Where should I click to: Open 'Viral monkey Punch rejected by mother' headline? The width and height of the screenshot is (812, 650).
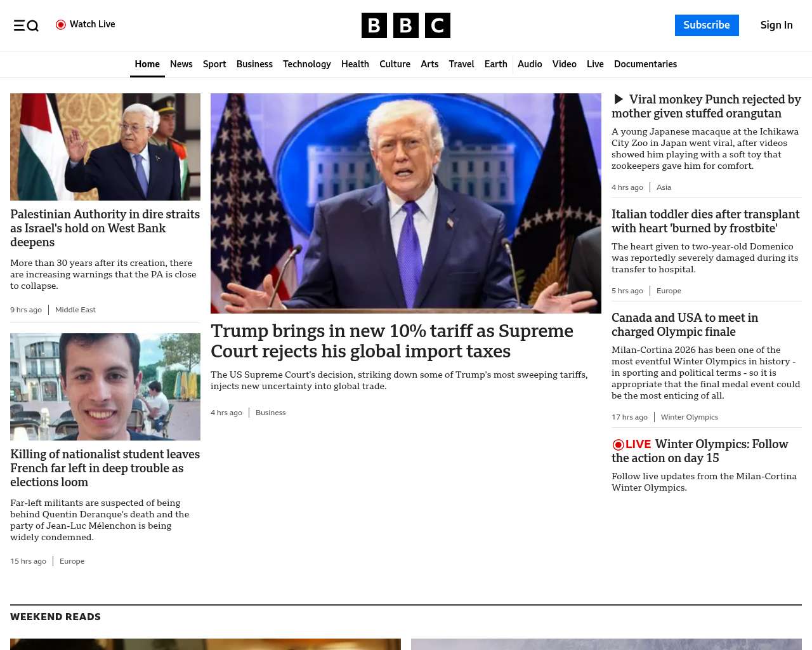(x=706, y=107)
